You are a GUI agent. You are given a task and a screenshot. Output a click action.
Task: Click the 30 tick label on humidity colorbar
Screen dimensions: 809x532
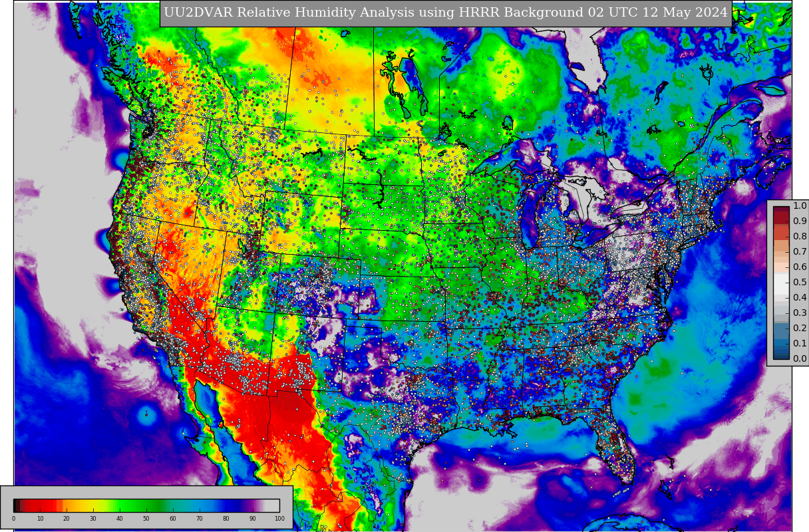93,519
